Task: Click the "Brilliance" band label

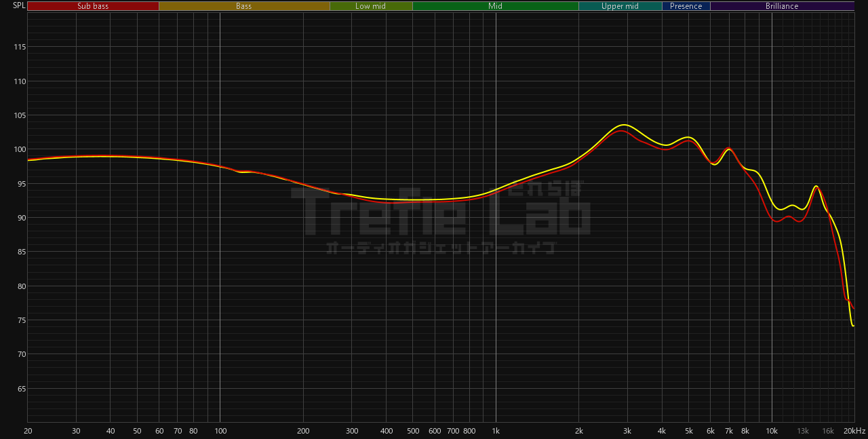Action: pos(782,6)
